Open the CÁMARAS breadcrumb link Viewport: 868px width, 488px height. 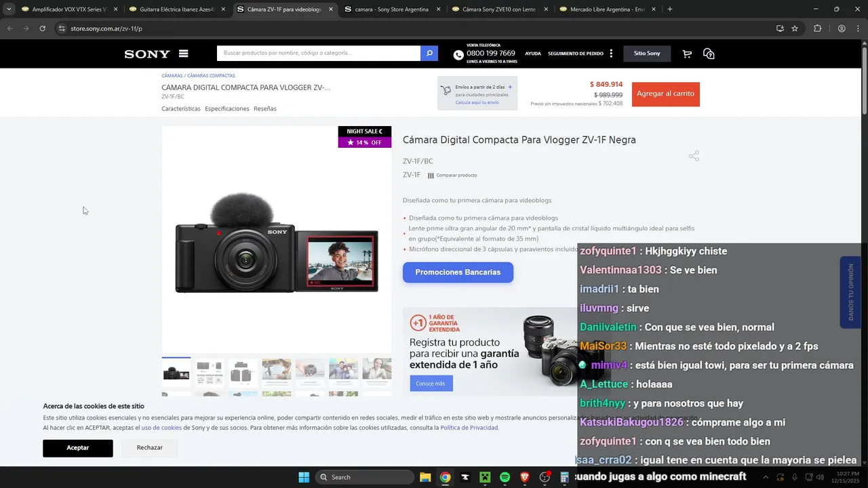tap(172, 76)
